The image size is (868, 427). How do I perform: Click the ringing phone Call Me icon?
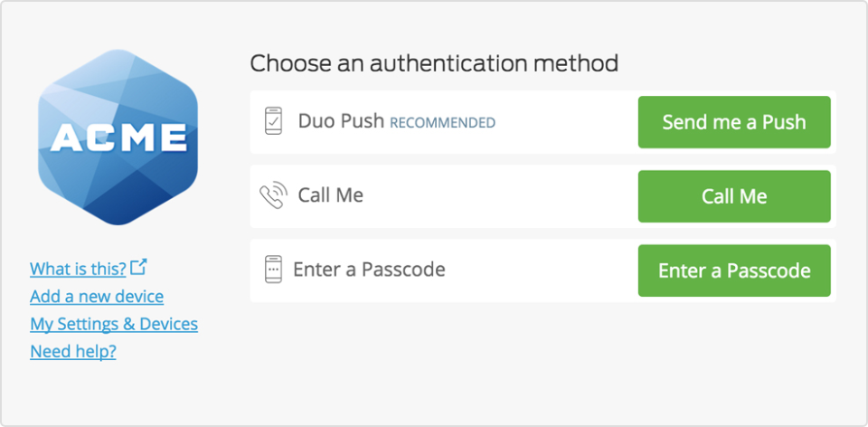[x=272, y=195]
